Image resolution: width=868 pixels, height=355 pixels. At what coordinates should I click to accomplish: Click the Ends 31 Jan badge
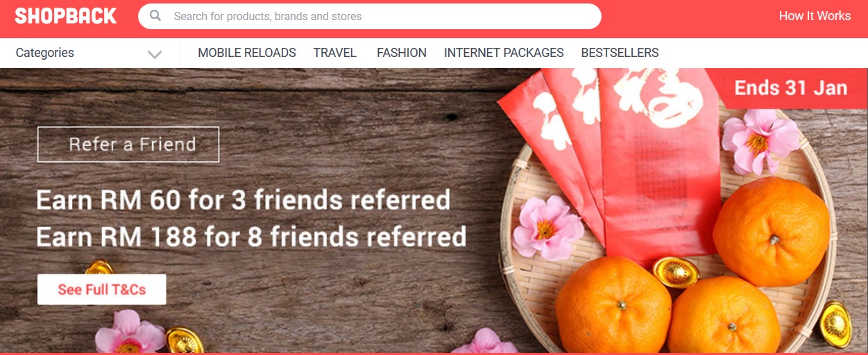point(791,88)
